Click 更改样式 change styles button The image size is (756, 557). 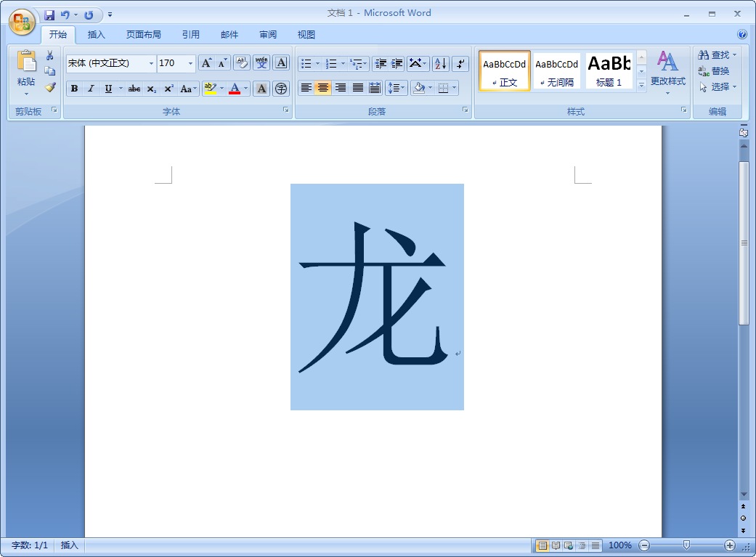[x=668, y=73]
